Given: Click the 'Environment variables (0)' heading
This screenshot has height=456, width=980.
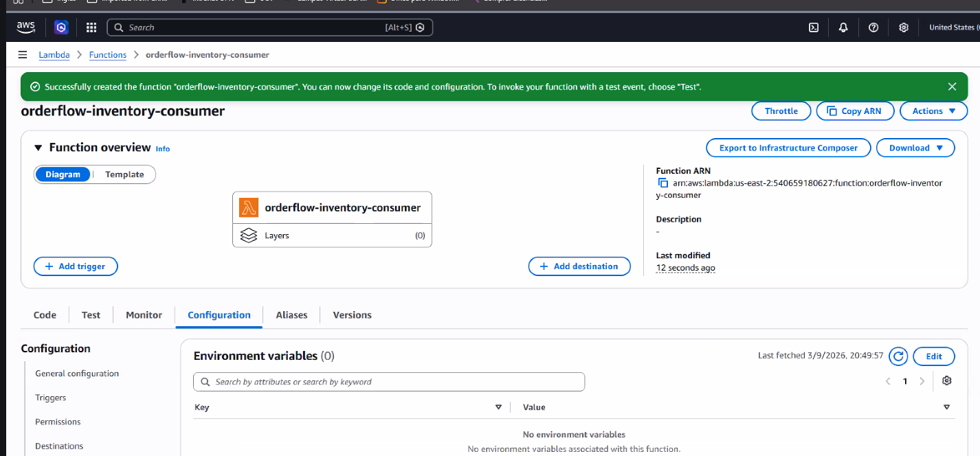Looking at the screenshot, I should pos(264,356).
